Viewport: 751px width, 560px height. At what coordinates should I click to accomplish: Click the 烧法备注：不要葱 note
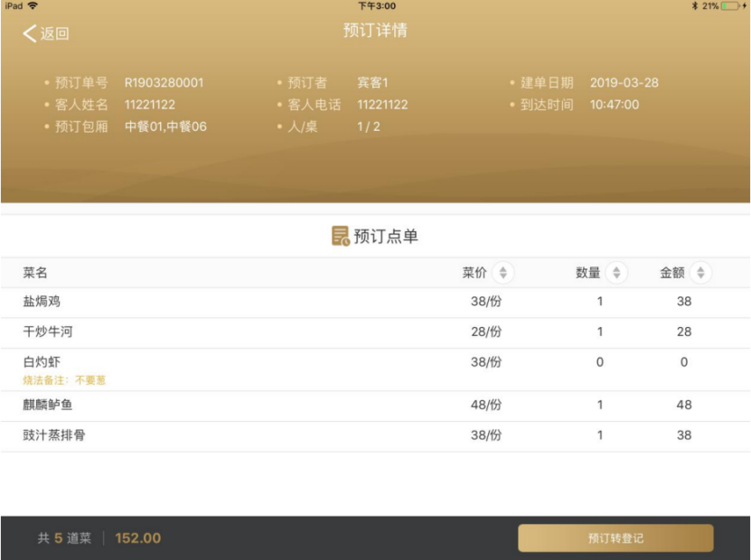64,380
